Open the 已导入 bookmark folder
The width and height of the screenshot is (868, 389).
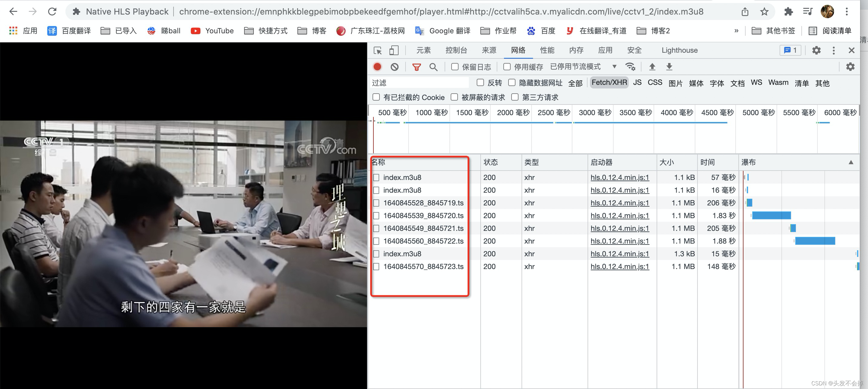point(119,31)
